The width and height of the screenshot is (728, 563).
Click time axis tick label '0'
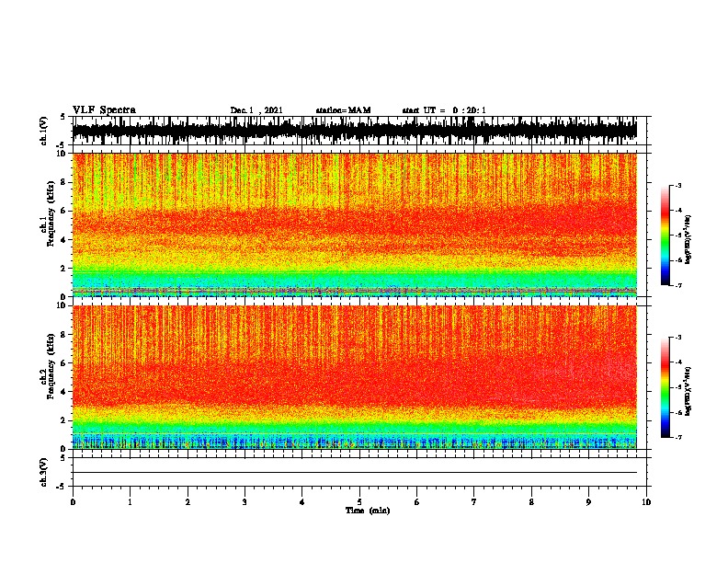(73, 502)
